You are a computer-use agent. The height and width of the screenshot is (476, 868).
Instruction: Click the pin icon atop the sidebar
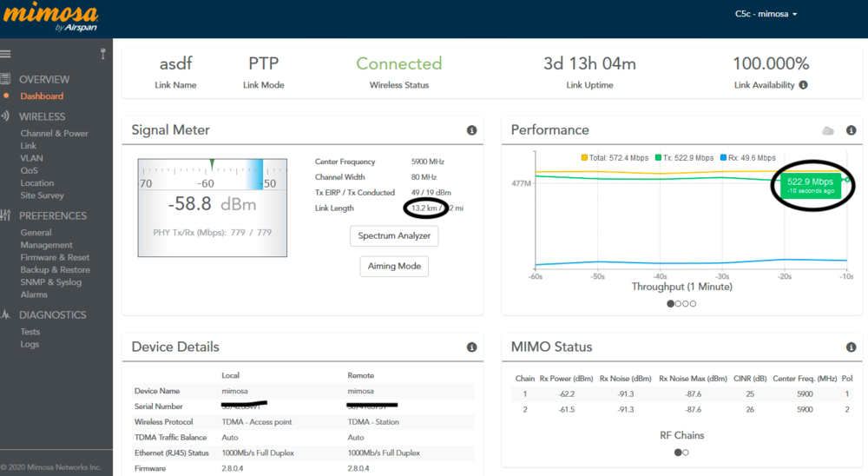coord(102,54)
